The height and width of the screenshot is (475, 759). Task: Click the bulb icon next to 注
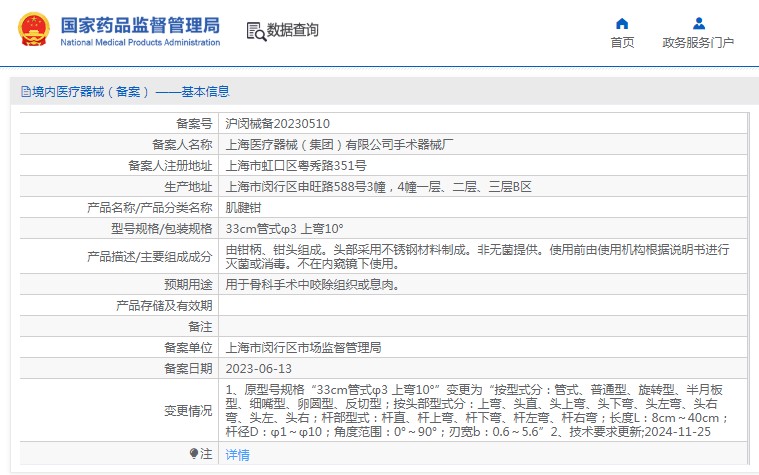pos(194,453)
